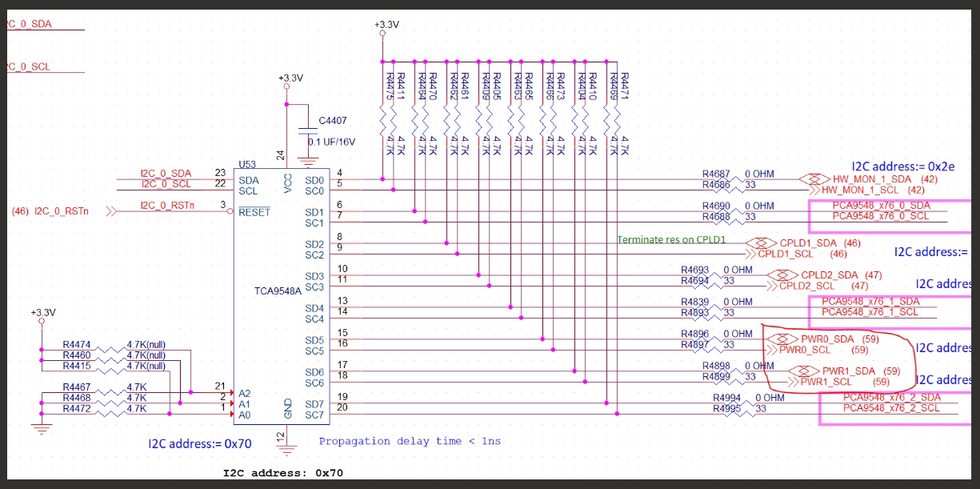Select the A0 address pin name on U53
The width and height of the screenshot is (980, 489).
pos(245,415)
